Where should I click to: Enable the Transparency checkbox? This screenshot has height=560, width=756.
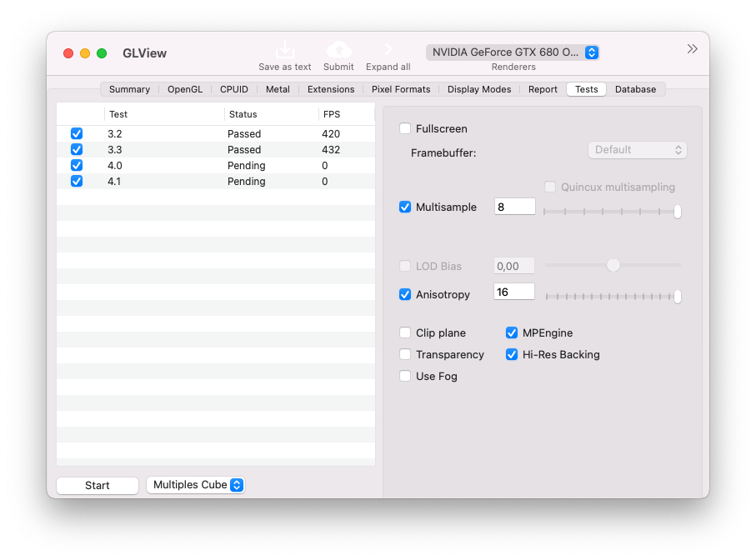pos(405,355)
